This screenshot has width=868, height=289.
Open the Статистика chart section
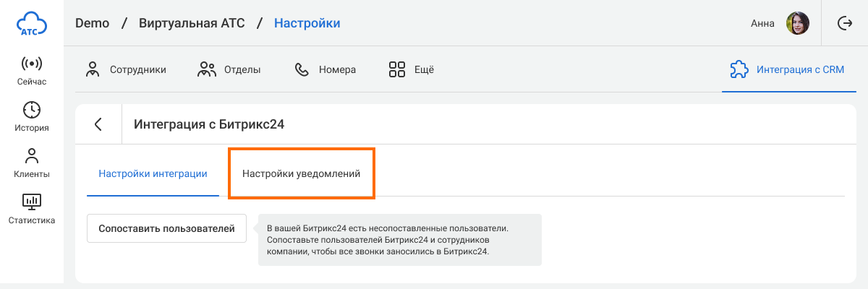tap(31, 210)
